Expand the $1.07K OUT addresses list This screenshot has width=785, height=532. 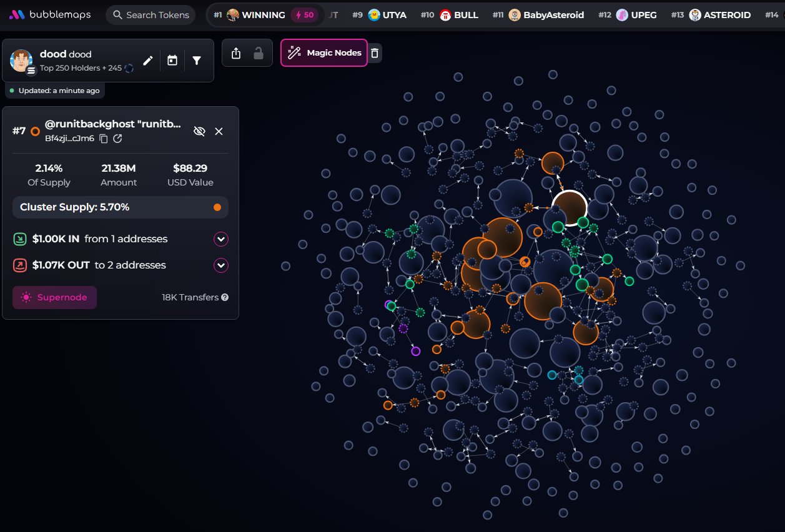pos(221,265)
